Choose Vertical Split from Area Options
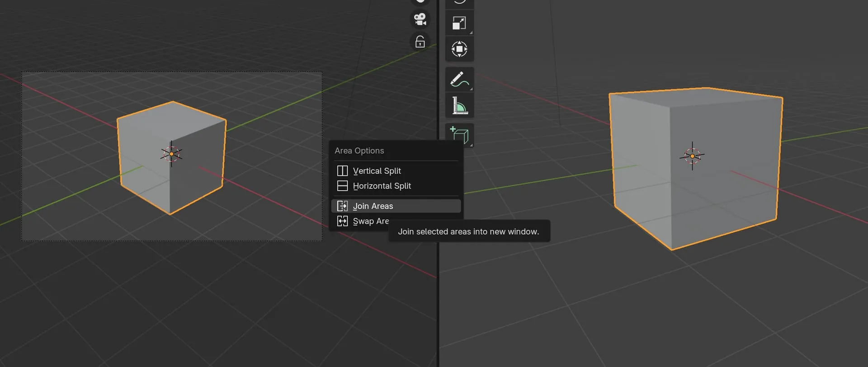 [377, 171]
